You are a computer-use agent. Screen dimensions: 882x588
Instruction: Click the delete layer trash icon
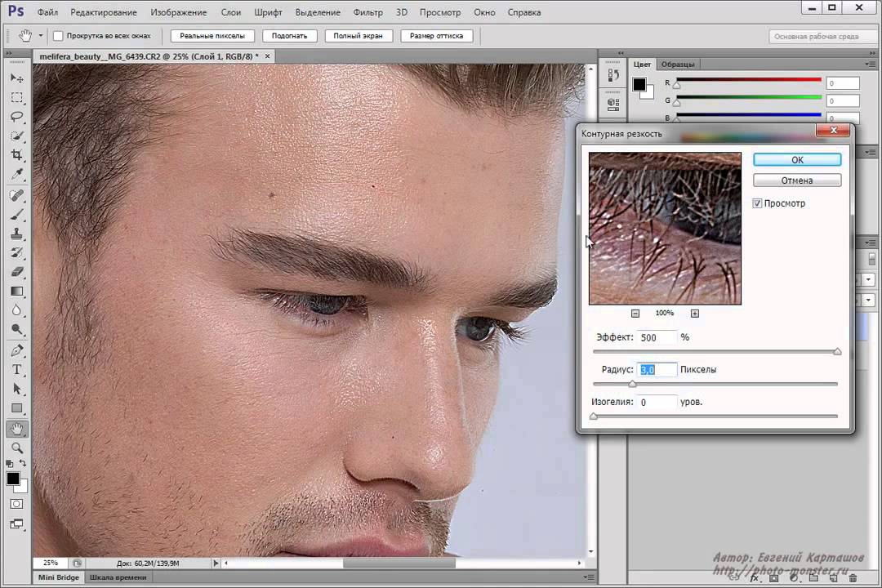click(853, 578)
